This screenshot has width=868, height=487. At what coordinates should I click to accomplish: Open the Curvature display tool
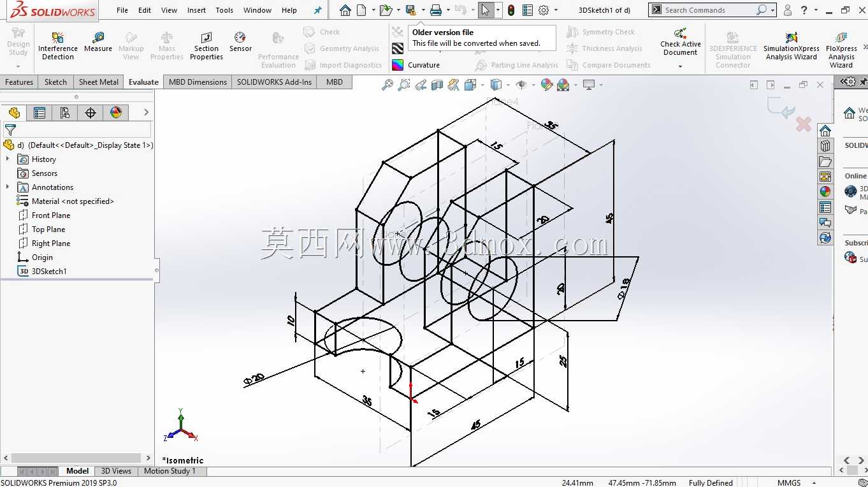click(416, 65)
